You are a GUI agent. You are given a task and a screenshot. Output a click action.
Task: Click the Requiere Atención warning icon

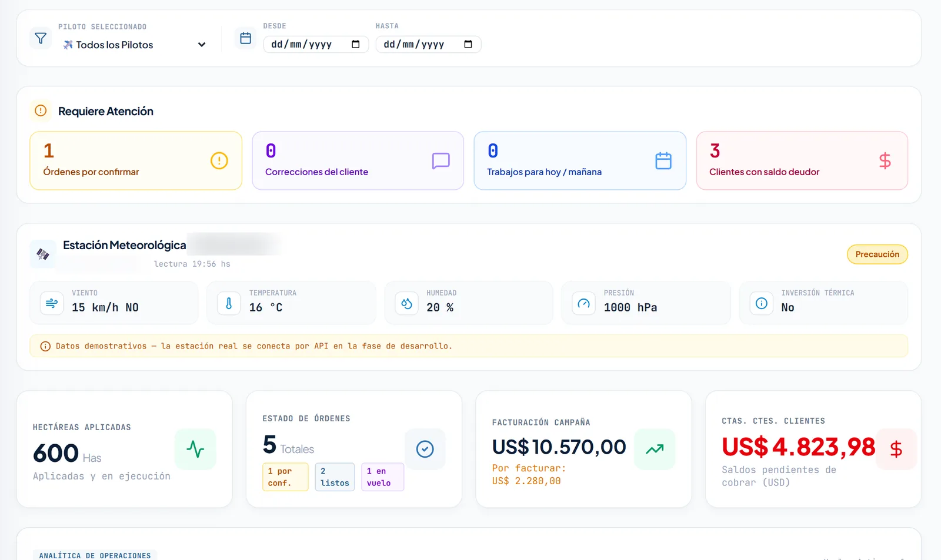coord(41,110)
